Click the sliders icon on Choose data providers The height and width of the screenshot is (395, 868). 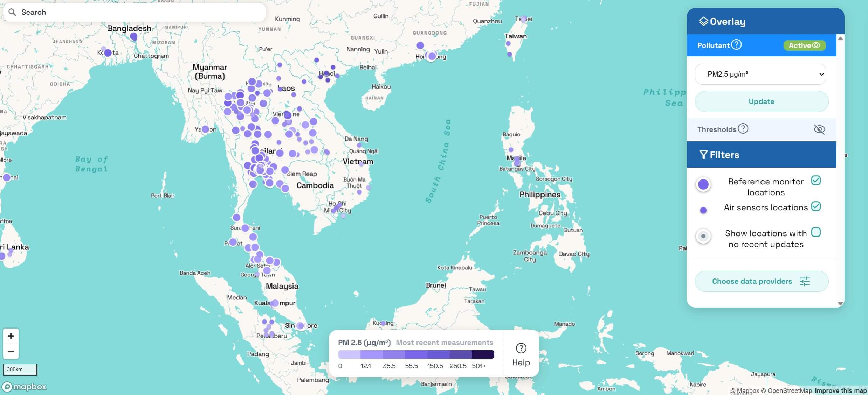click(805, 281)
